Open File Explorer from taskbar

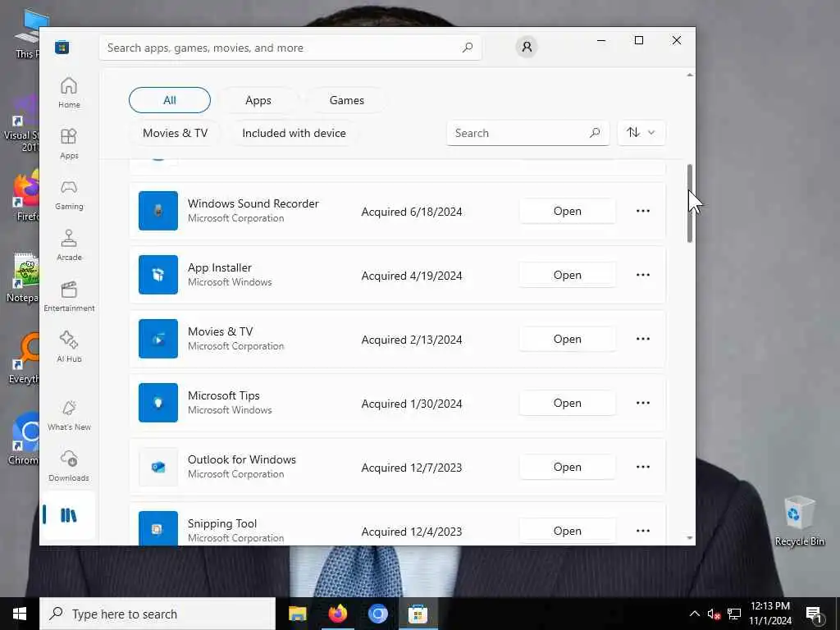tap(297, 614)
